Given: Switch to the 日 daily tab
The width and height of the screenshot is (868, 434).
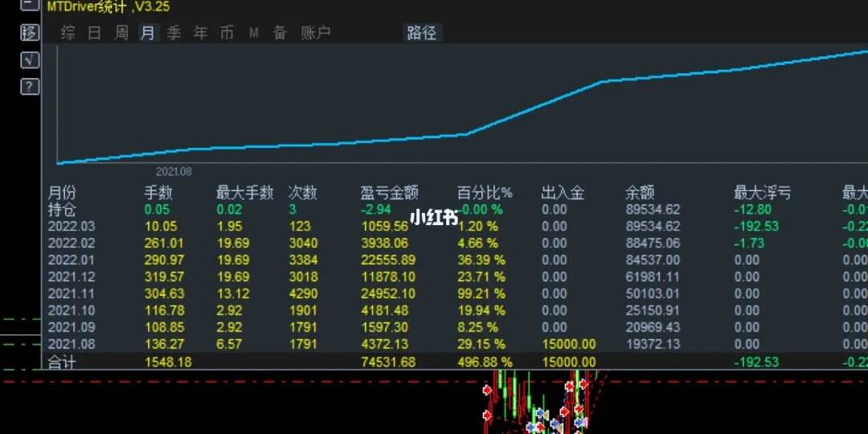Looking at the screenshot, I should [95, 33].
